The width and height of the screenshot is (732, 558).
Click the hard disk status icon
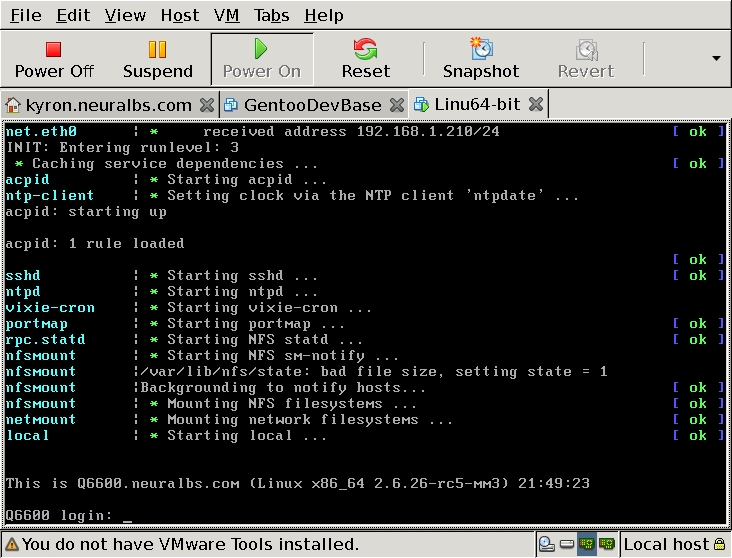click(567, 544)
